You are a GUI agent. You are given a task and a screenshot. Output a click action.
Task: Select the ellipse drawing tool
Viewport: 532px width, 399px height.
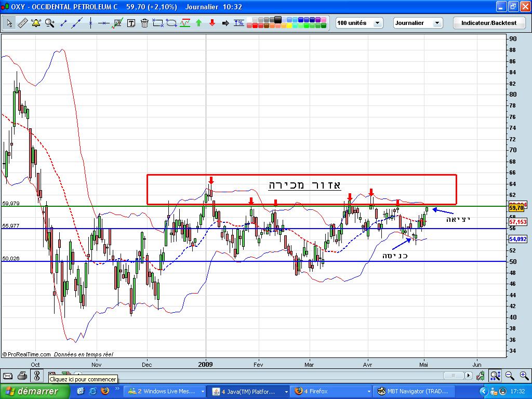click(171, 23)
